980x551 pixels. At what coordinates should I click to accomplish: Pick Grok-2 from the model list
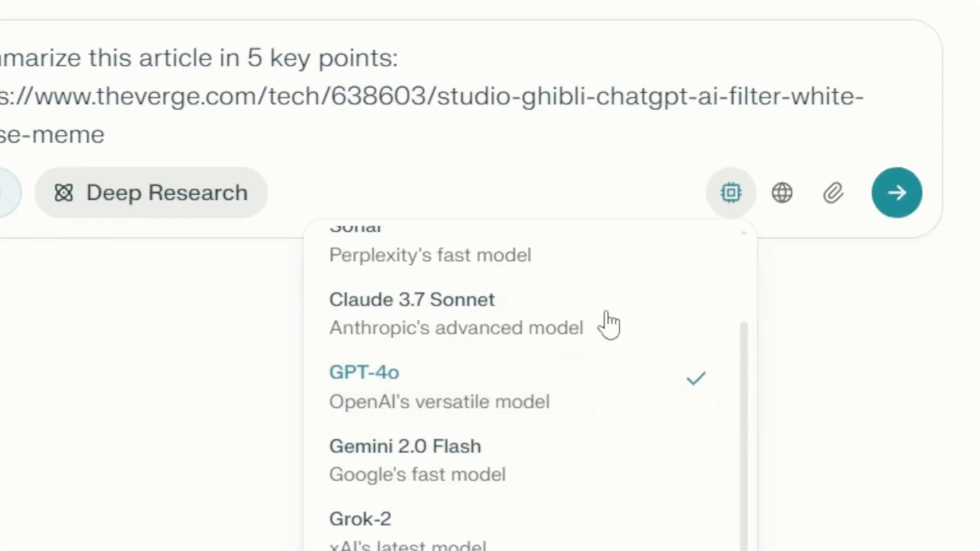click(x=360, y=518)
